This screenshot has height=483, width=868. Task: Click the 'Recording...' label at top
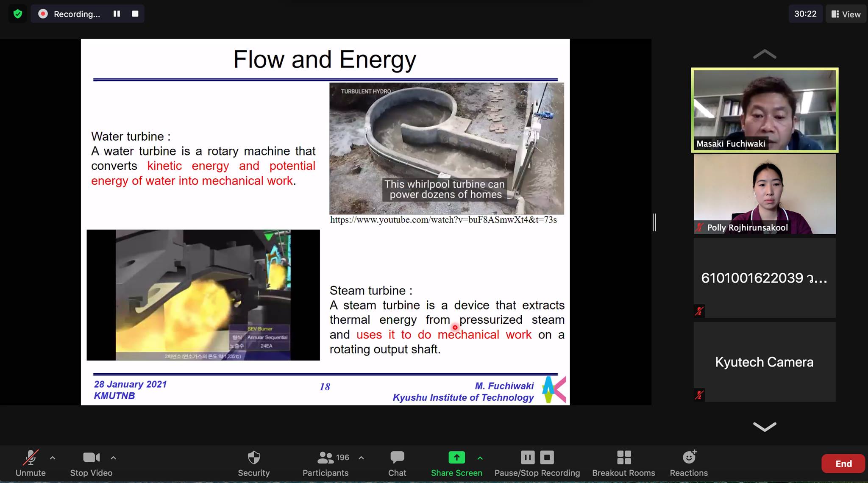pyautogui.click(x=77, y=14)
